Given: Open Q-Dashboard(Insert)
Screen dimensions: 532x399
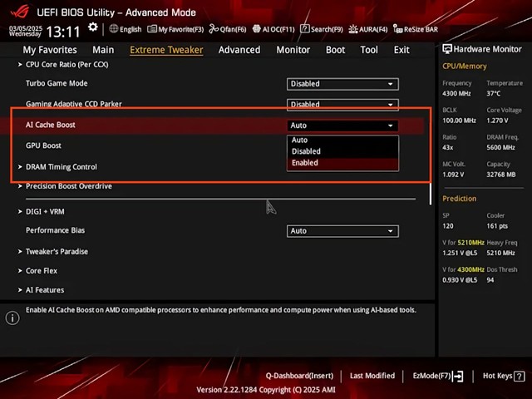Looking at the screenshot, I should [x=299, y=376].
